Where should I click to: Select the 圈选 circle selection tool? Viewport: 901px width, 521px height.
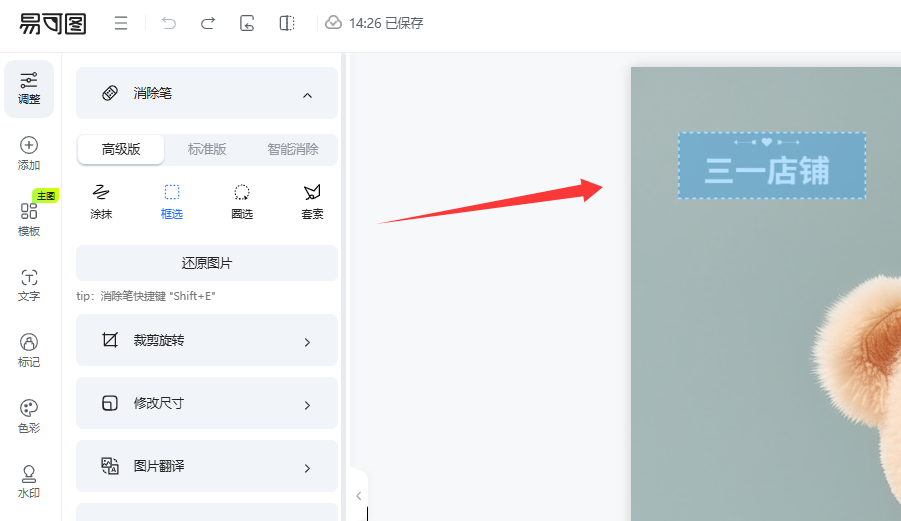click(x=242, y=200)
